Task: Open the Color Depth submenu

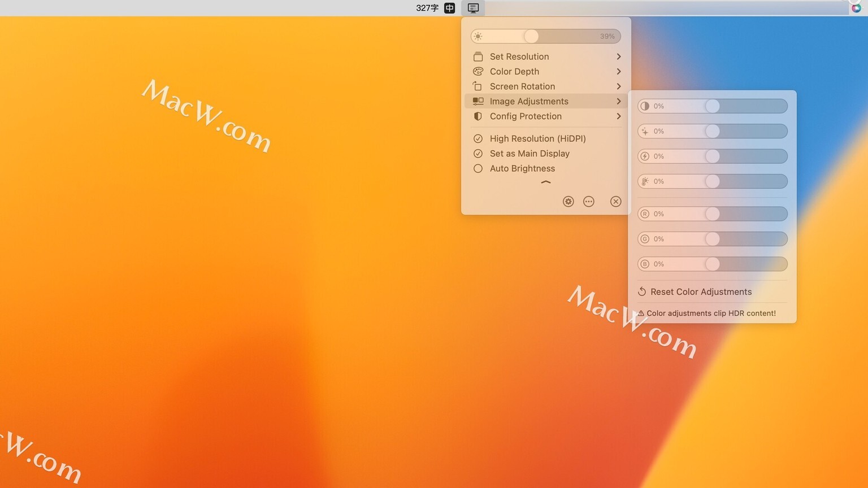Action: pos(546,71)
